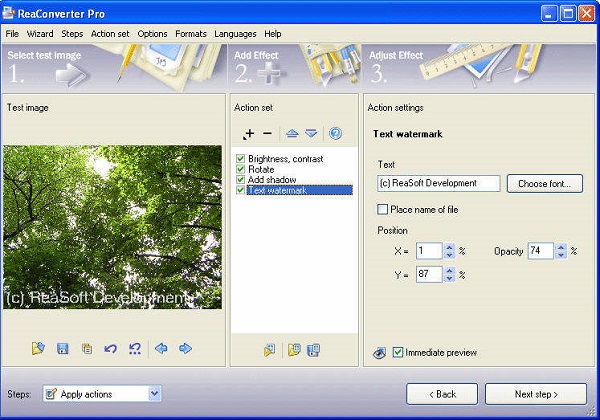Uncheck the Add shadow action checkbox
600x420 pixels.
pos(241,179)
